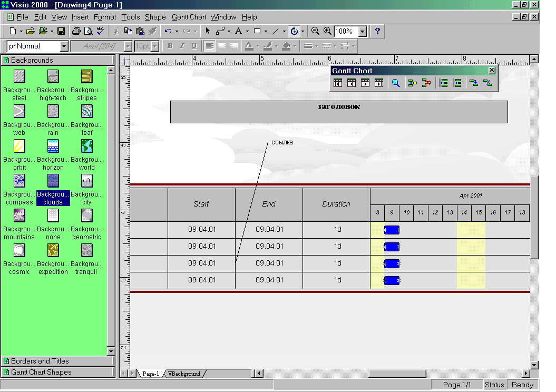Open dropdown arrow next to New icon
This screenshot has height=392, width=556.
point(21,32)
